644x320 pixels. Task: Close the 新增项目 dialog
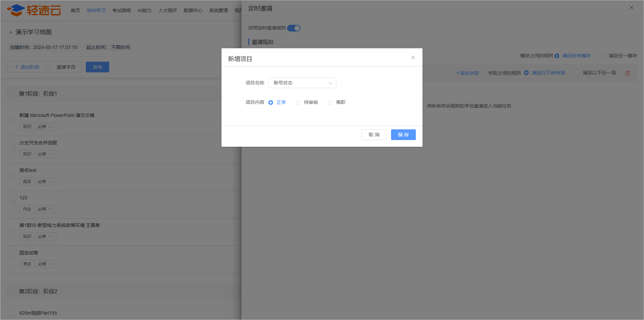point(413,58)
